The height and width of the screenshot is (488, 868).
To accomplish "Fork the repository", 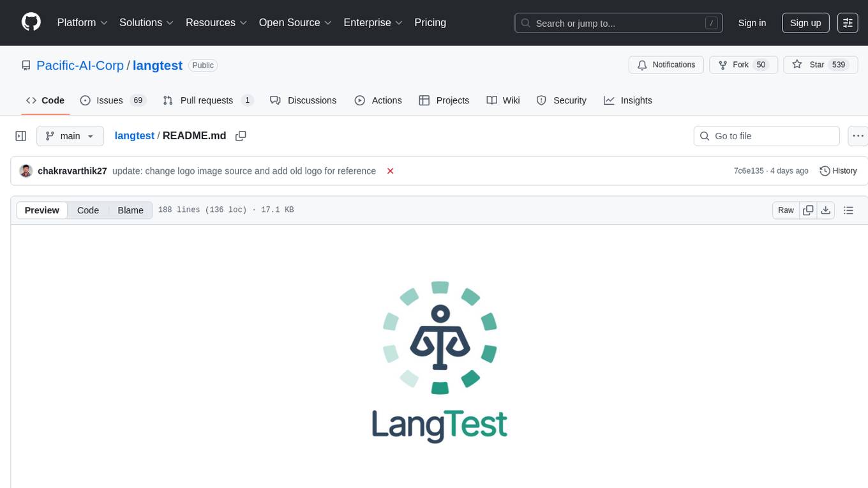I will click(x=743, y=65).
